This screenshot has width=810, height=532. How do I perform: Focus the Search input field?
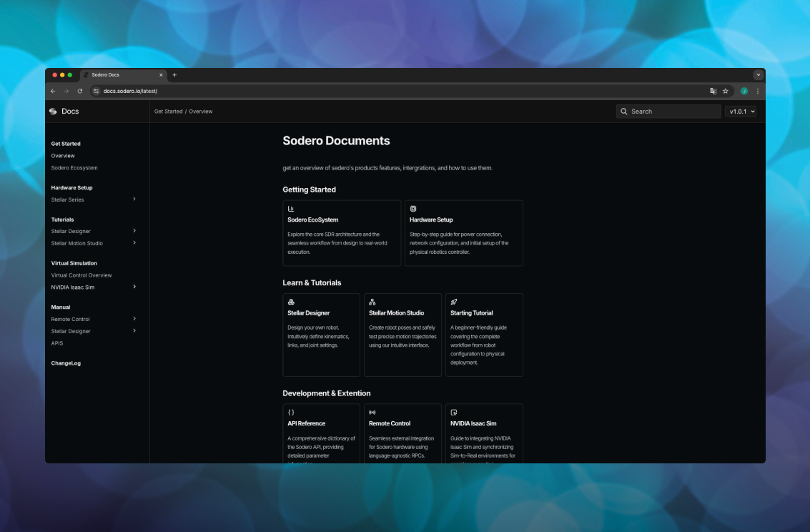(x=668, y=112)
